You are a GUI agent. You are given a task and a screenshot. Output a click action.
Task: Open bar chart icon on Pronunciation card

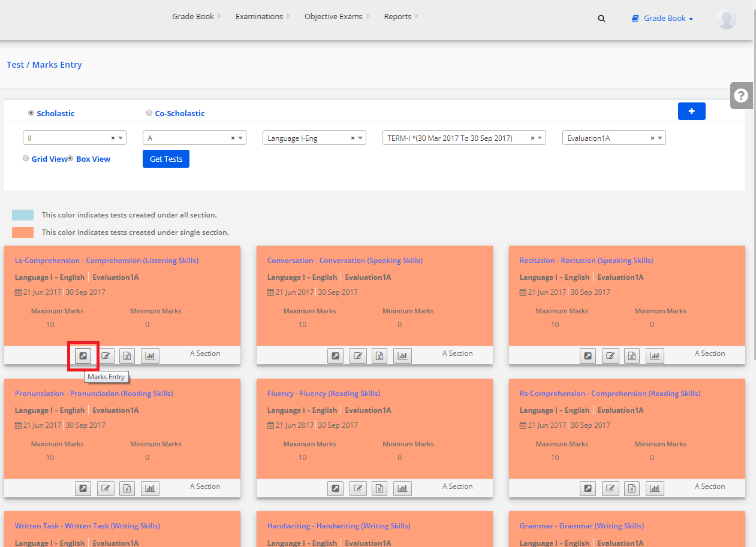150,488
